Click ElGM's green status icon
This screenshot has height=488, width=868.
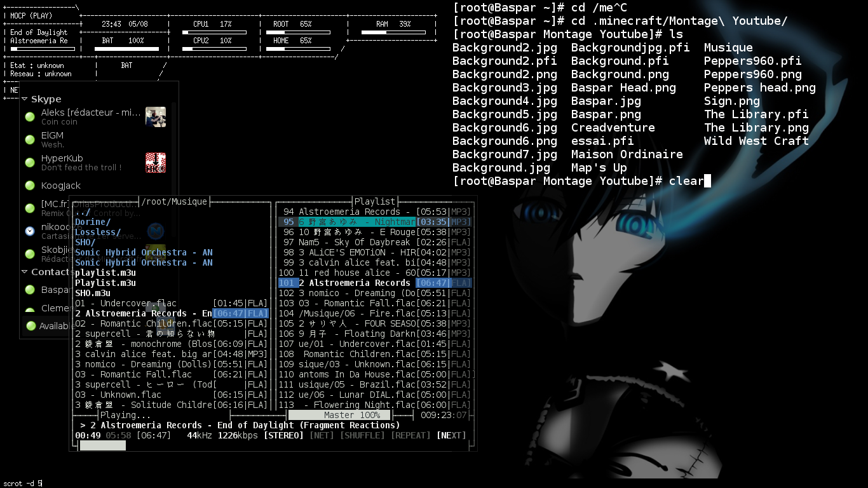[30, 140]
